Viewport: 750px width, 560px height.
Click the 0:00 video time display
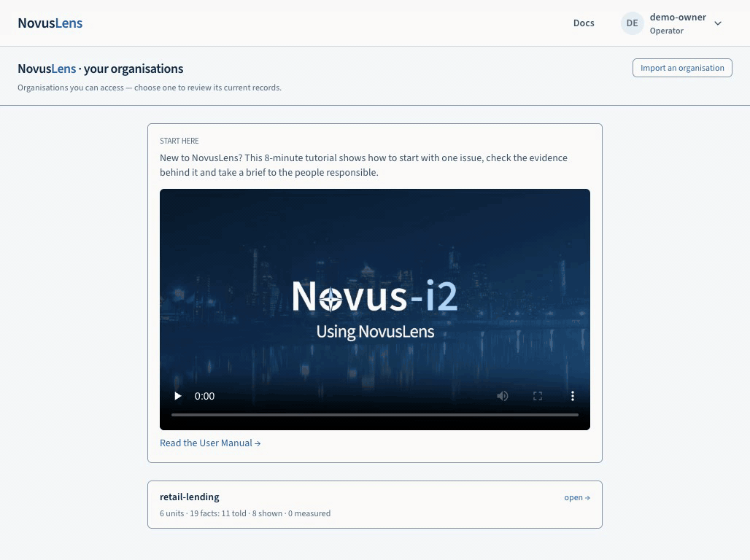click(204, 396)
